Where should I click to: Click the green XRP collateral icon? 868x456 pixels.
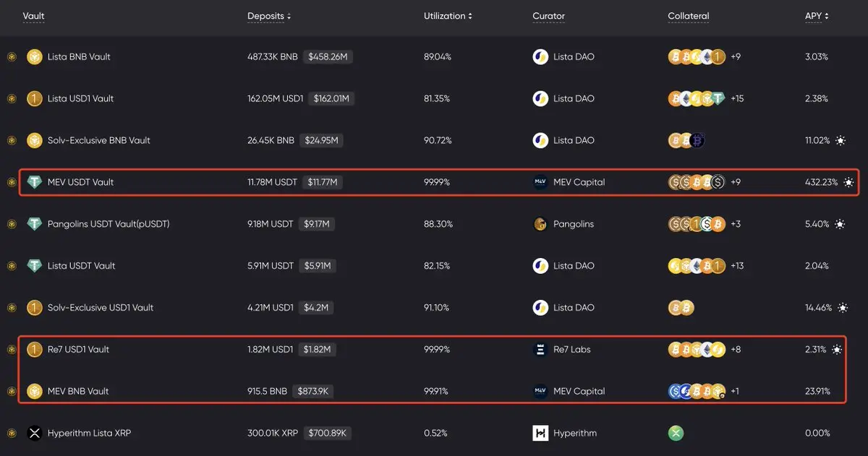676,433
